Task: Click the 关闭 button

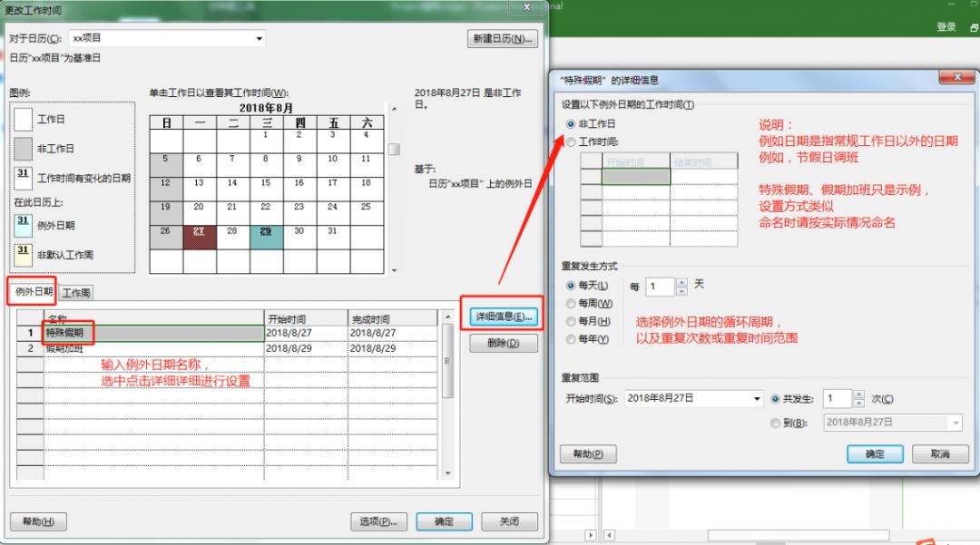Action: 509,521
